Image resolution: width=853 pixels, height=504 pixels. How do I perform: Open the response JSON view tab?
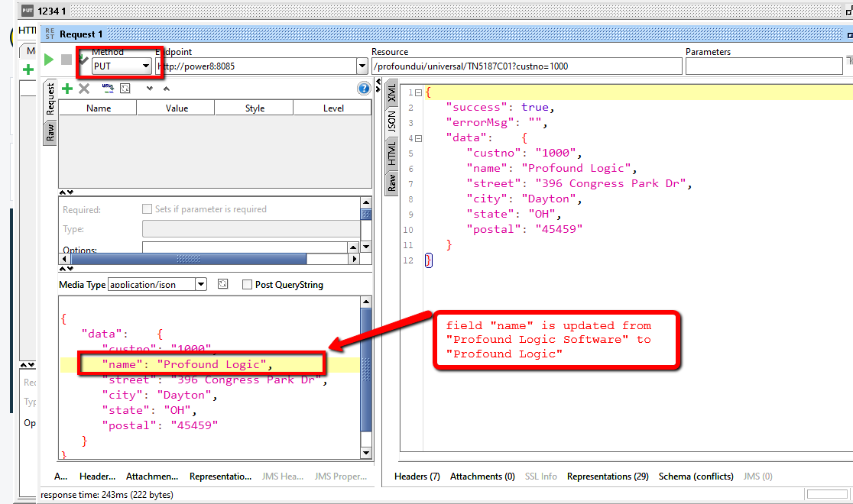pos(391,121)
